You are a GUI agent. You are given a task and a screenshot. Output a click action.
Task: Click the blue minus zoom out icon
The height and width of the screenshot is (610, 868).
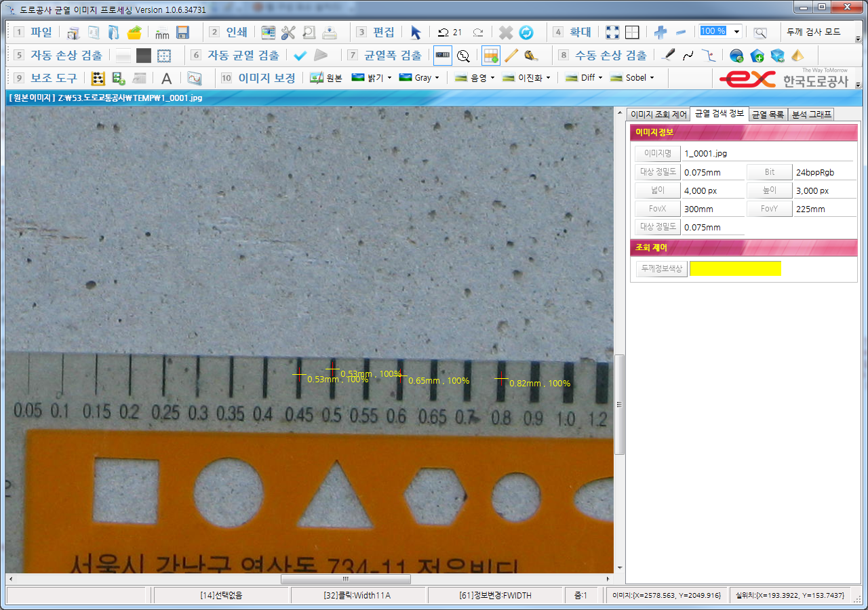[x=681, y=33]
